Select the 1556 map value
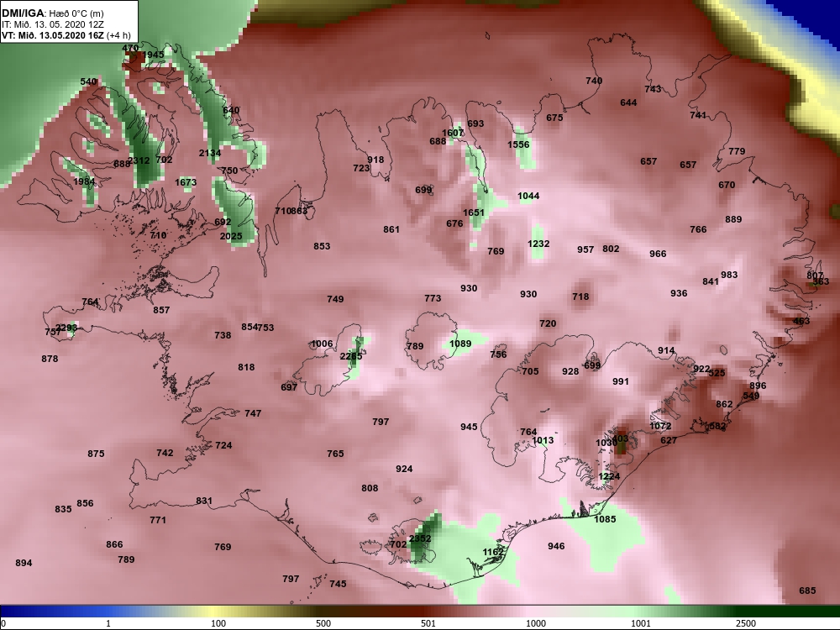840x630 pixels. [518, 144]
